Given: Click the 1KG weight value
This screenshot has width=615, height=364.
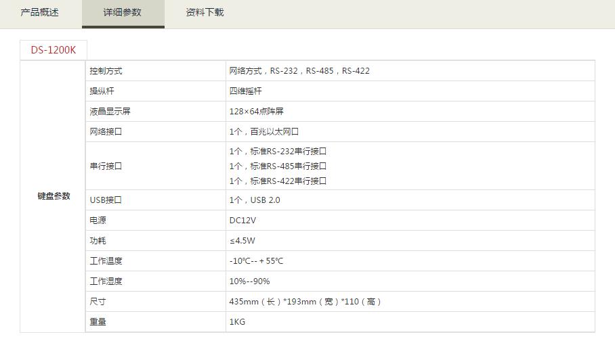Looking at the screenshot, I should click(x=237, y=322).
